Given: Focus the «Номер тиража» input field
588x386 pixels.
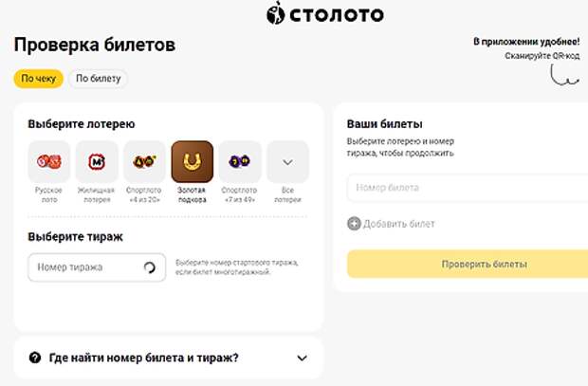Looking at the screenshot, I should coord(83,267).
